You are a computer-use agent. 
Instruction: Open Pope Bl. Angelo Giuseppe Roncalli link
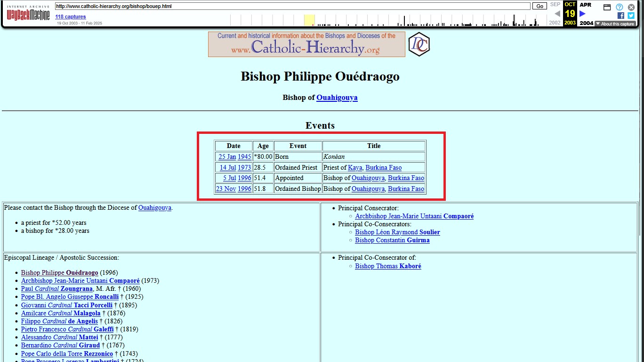click(70, 296)
